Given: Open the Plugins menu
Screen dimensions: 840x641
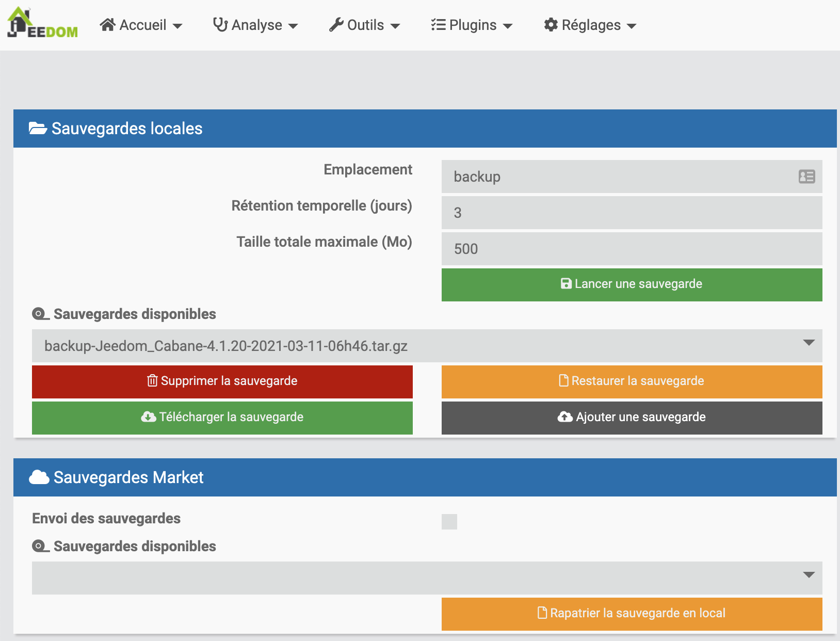Looking at the screenshot, I should [472, 25].
